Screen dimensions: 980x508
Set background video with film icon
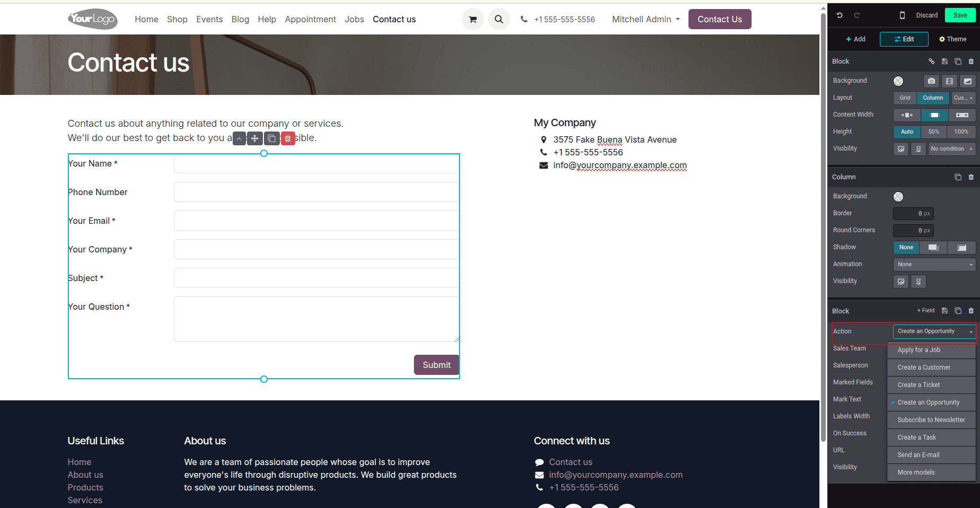pyautogui.click(x=949, y=81)
